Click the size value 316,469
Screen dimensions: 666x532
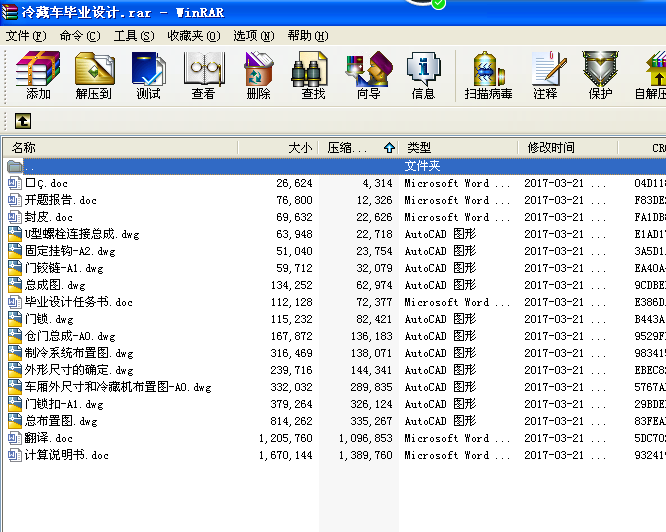pyautogui.click(x=291, y=353)
